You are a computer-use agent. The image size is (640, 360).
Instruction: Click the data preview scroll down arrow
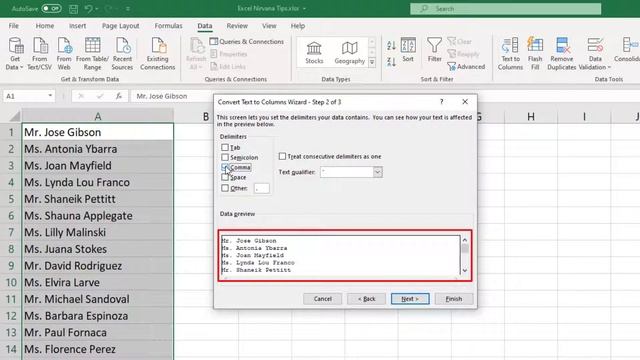(x=464, y=270)
